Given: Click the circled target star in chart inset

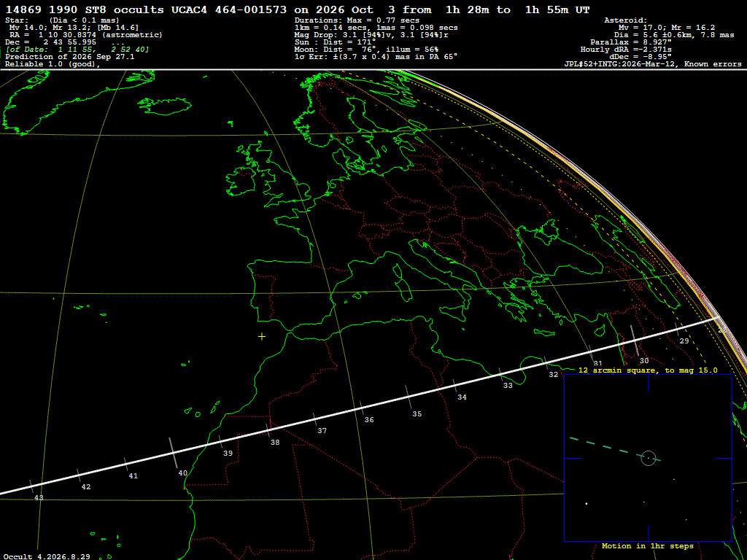Looking at the screenshot, I should coord(649,458).
